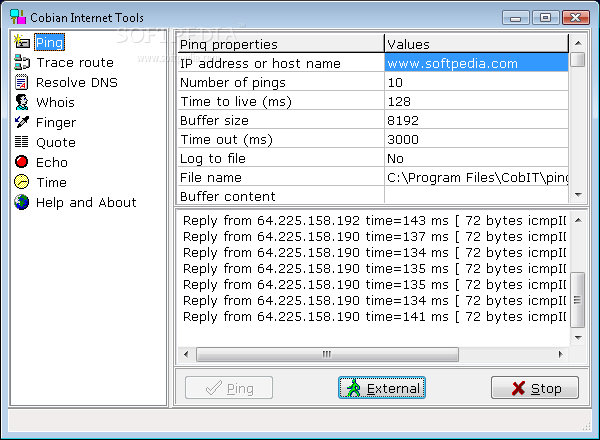This screenshot has width=600, height=440.
Task: Open the Quote tool entry
Action: [56, 142]
